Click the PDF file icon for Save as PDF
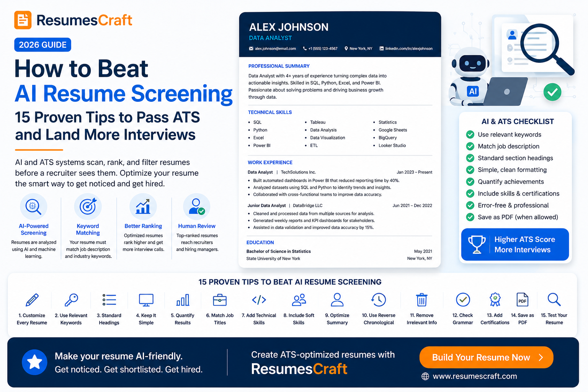The width and height of the screenshot is (588, 392). 523,300
